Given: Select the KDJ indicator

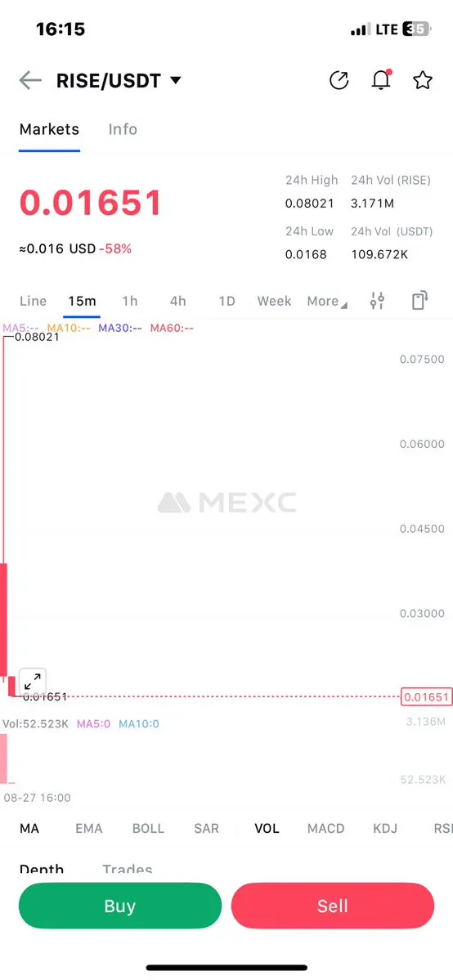Looking at the screenshot, I should click(385, 829).
